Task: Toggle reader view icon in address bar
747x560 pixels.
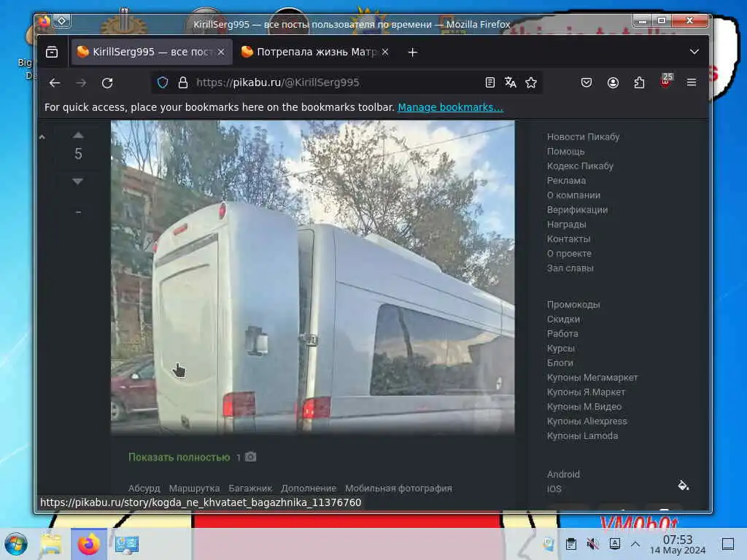Action: coord(489,83)
